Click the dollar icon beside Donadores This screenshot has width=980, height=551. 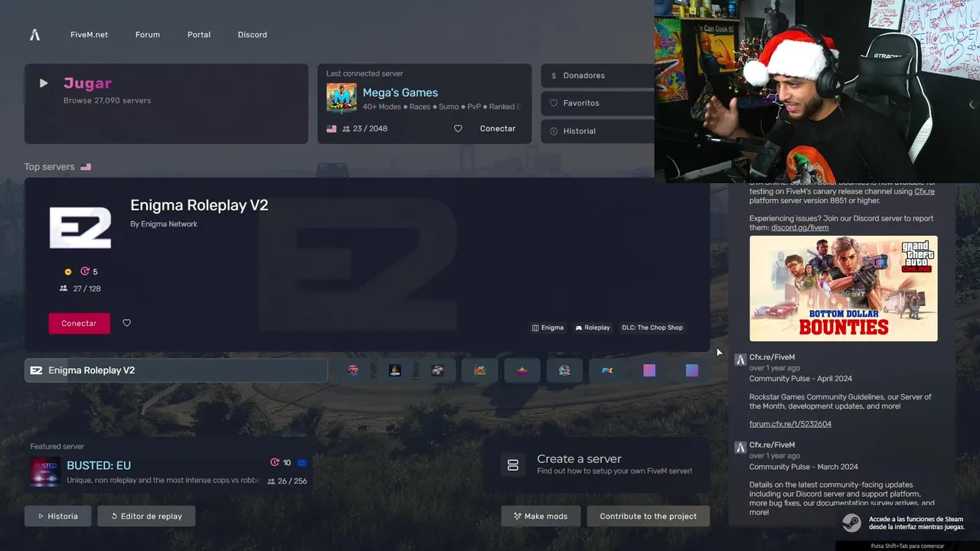tap(554, 76)
